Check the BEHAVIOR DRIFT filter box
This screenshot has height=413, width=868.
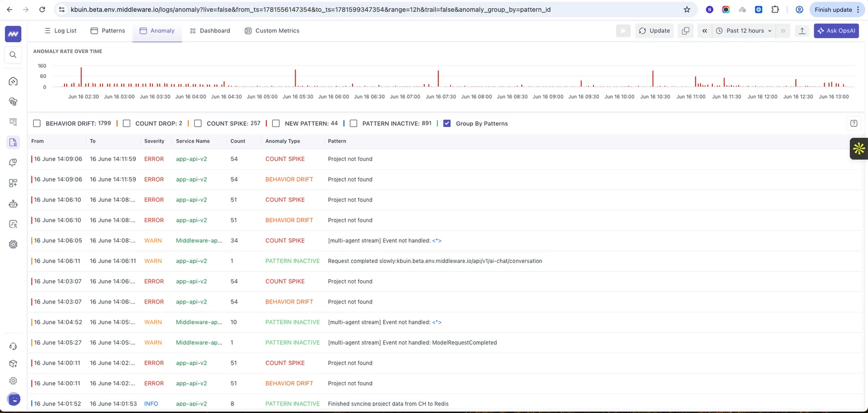pyautogui.click(x=37, y=124)
